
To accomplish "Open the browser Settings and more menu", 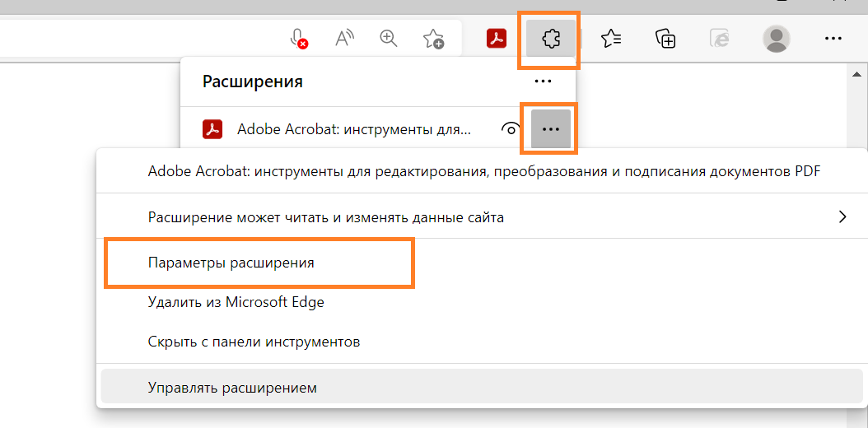I will click(833, 39).
